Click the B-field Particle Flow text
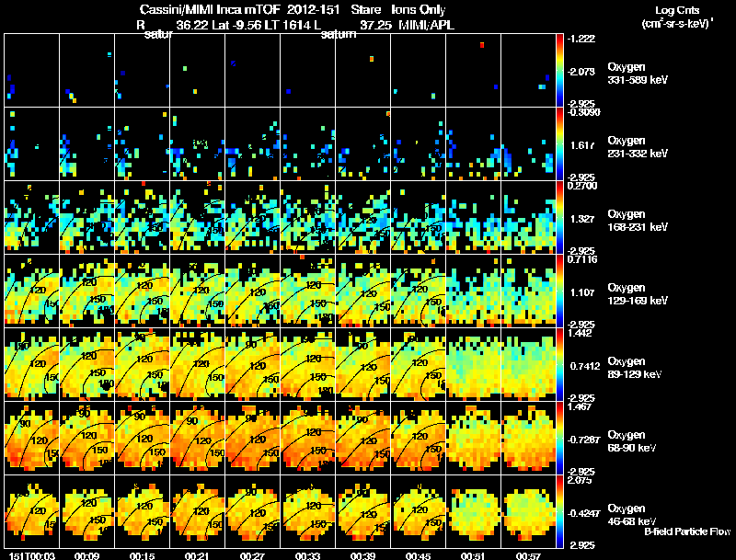736x560 pixels. pyautogui.click(x=687, y=531)
